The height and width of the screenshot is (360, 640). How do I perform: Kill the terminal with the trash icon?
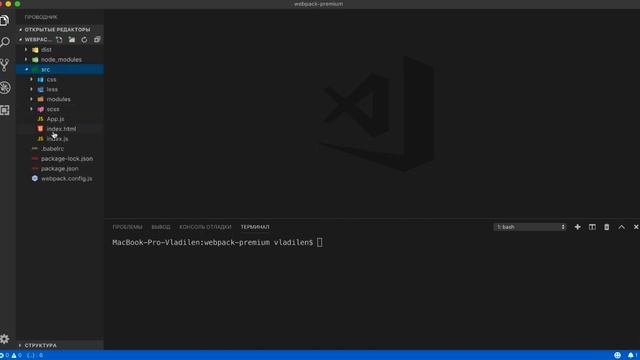[607, 227]
